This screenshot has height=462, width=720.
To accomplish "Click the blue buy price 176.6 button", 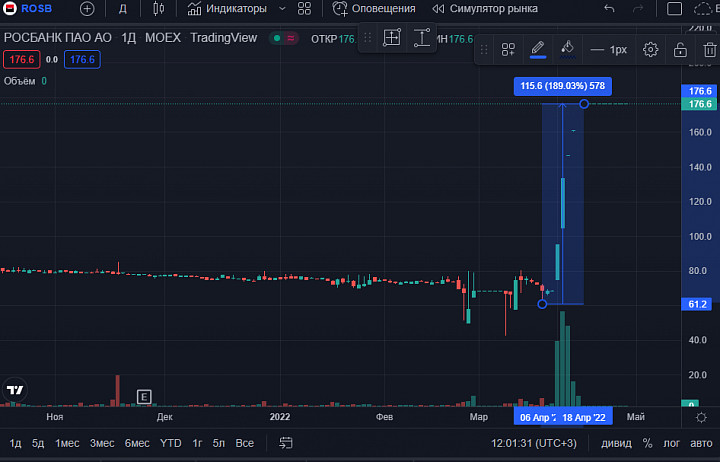I will click(x=82, y=60).
